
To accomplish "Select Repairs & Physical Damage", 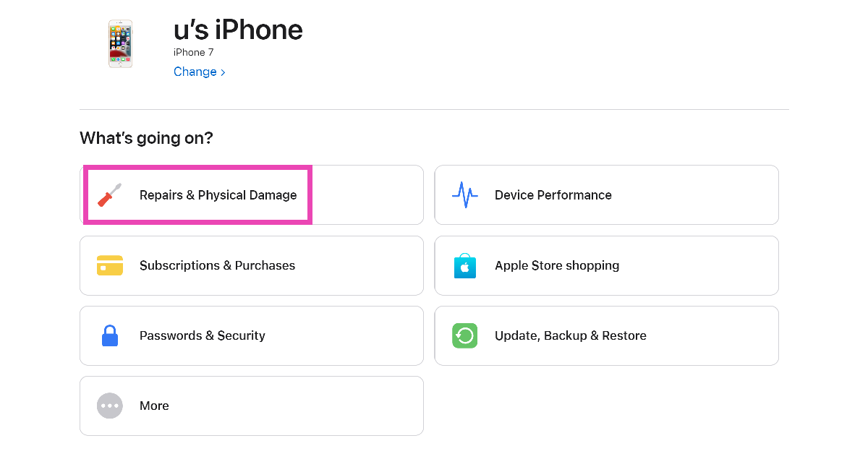I will 218,195.
